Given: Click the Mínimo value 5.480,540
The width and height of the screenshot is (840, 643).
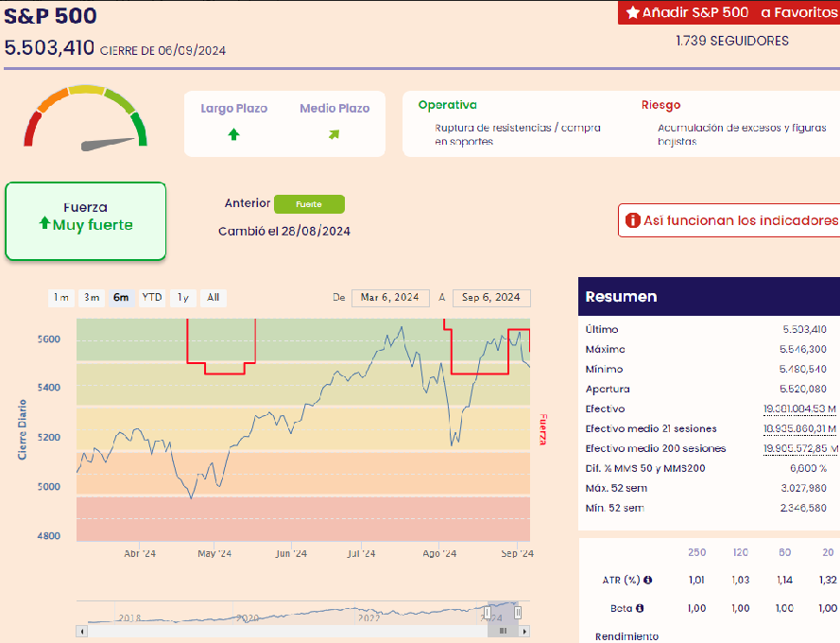Looking at the screenshot, I should [x=802, y=369].
